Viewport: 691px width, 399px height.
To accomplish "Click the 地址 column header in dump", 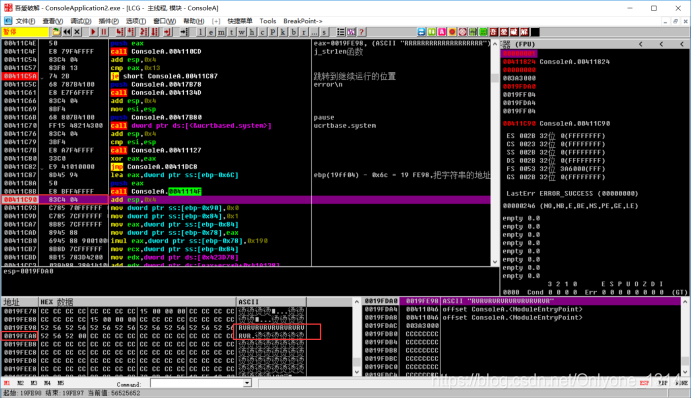I will tap(20, 302).
